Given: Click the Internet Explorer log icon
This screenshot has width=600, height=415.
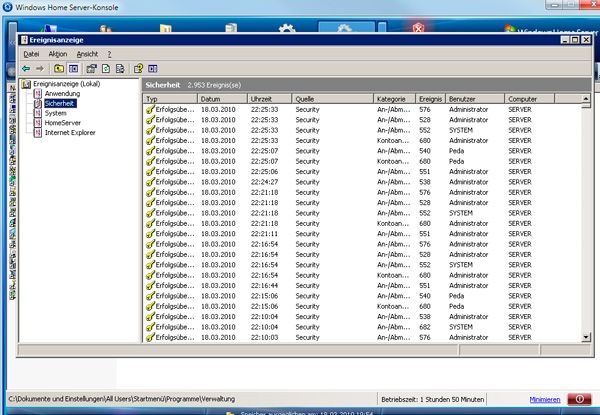Looking at the screenshot, I should tap(38, 133).
